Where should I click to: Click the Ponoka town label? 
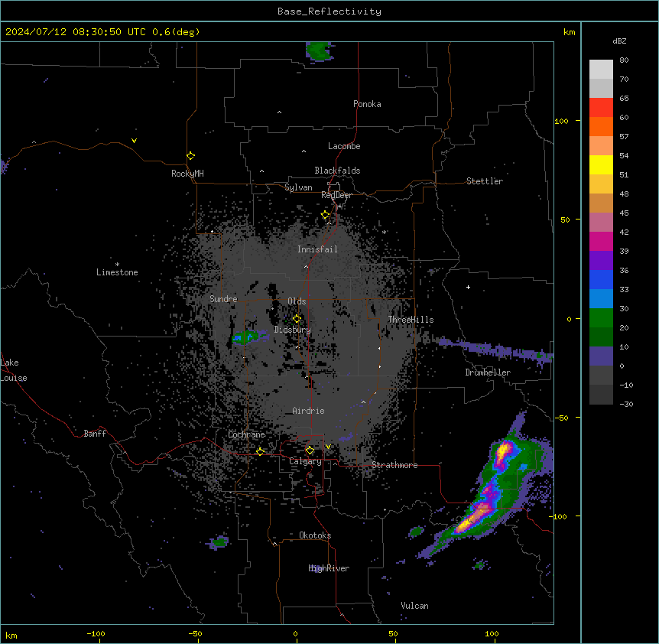tap(367, 104)
